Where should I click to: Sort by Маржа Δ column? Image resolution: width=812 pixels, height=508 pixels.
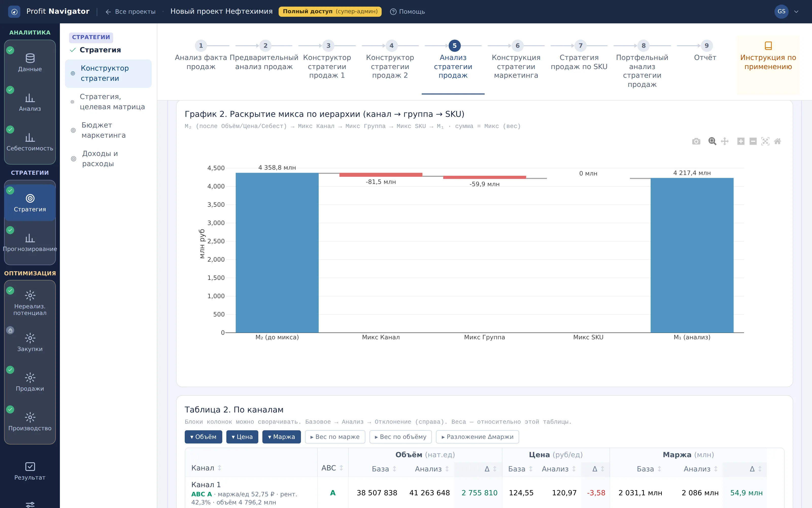(x=756, y=469)
